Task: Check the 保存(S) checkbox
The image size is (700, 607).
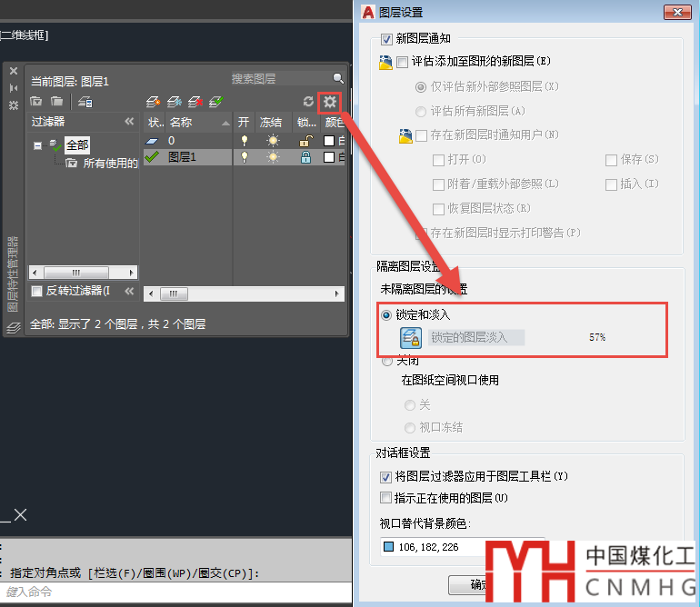Action: pyautogui.click(x=611, y=160)
